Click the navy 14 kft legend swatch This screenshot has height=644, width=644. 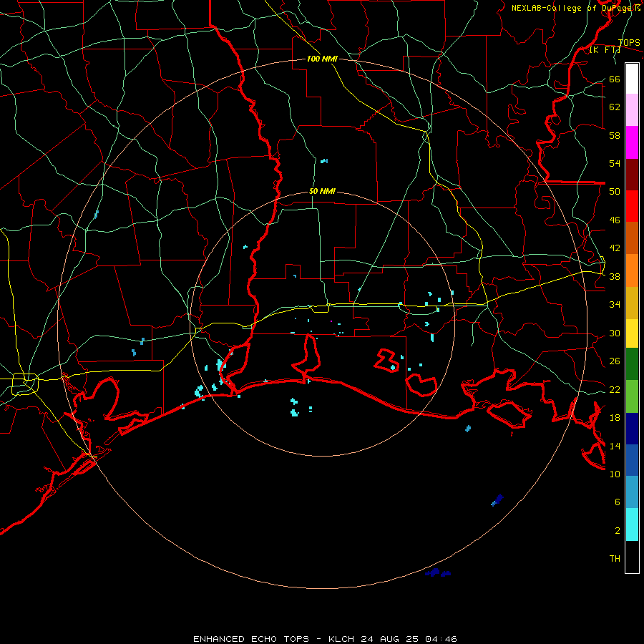click(x=632, y=429)
